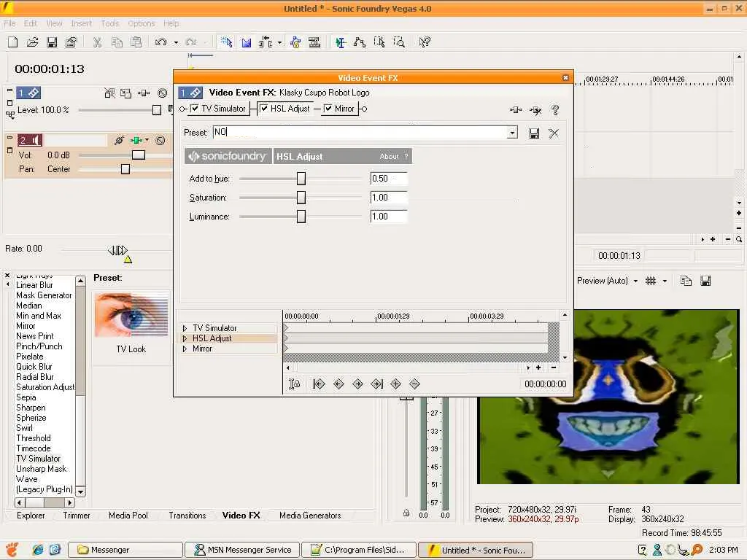This screenshot has height=560, width=747.
Task: Click the What's This help icon
Action: (x=425, y=42)
